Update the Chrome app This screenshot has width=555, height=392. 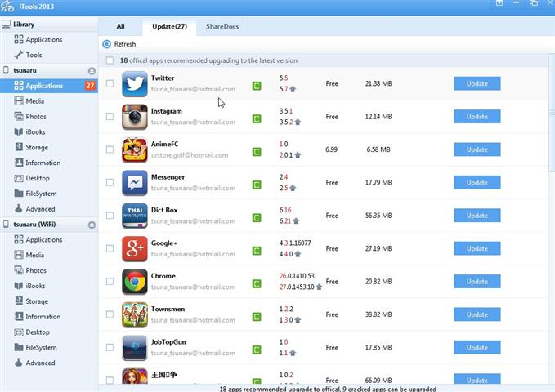coord(477,282)
